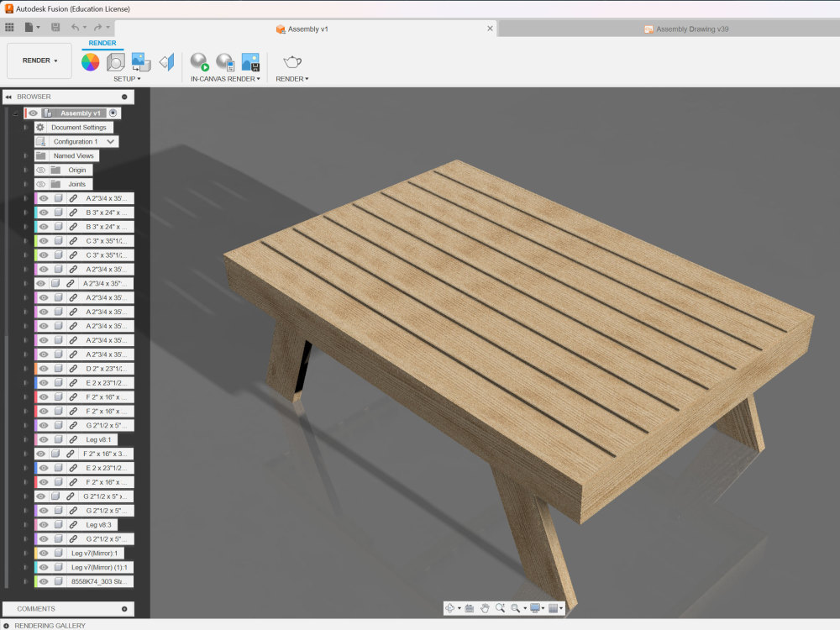Click the Look At icon in the navigation bar
The height and width of the screenshot is (630, 840).
click(x=470, y=608)
